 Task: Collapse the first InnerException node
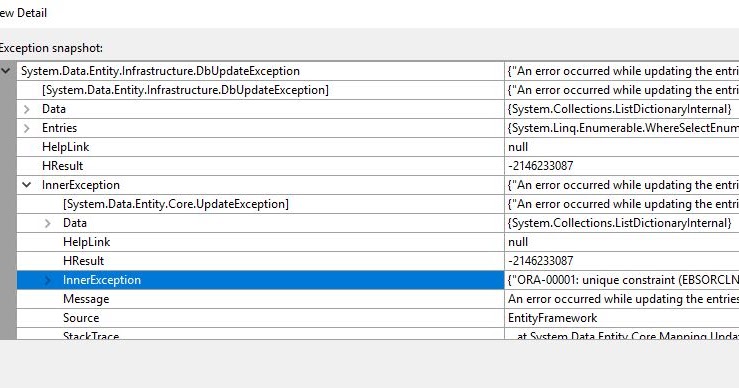pyautogui.click(x=27, y=185)
